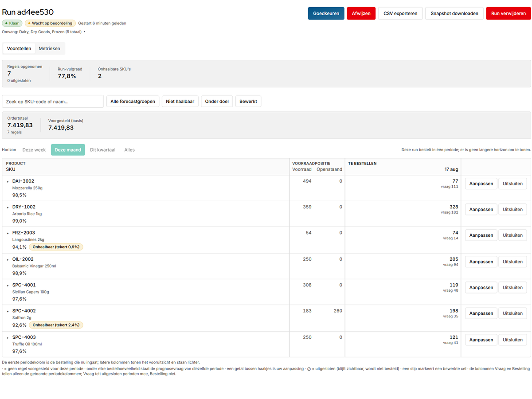Click order quantity 74 for FRZ-2003

pos(455,232)
